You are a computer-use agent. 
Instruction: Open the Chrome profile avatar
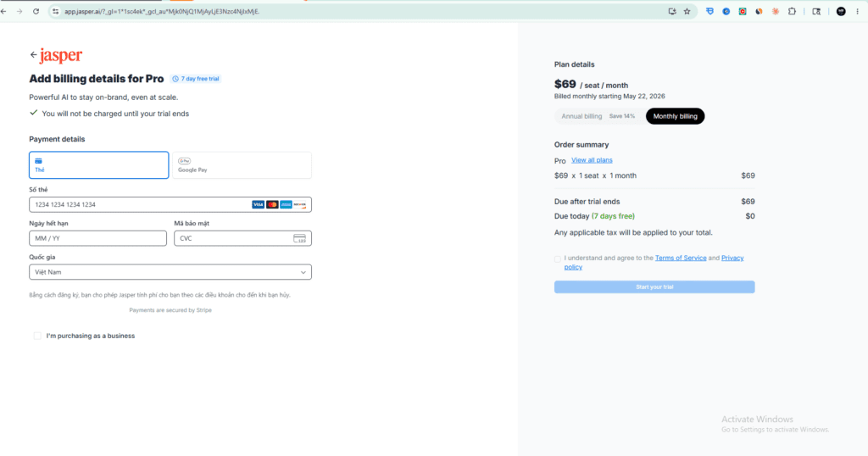point(841,11)
